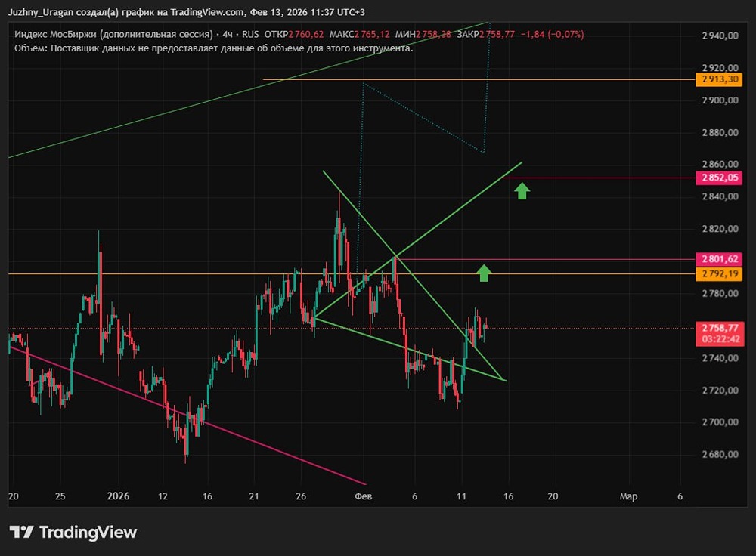The height and width of the screenshot is (556, 756).
Task: Click the 2 940,00 price axis label
Action: tap(720, 36)
